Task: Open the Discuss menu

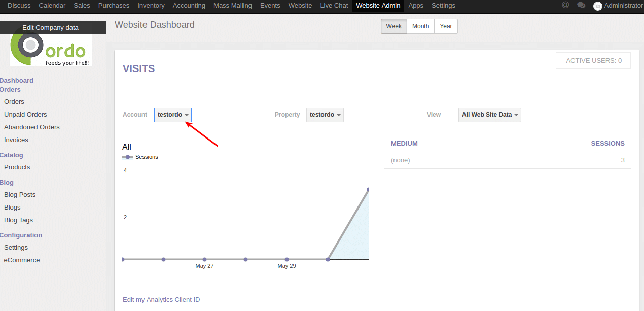Action: coord(19,6)
